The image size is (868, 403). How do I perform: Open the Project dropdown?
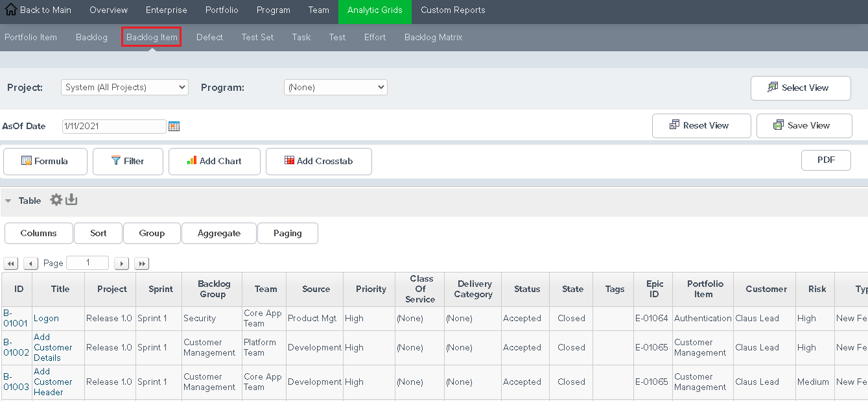(124, 87)
